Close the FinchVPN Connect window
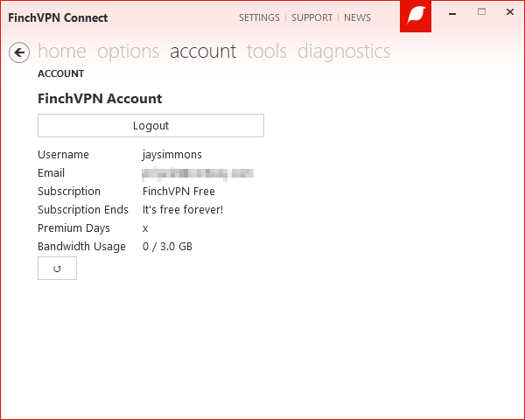 510,12
